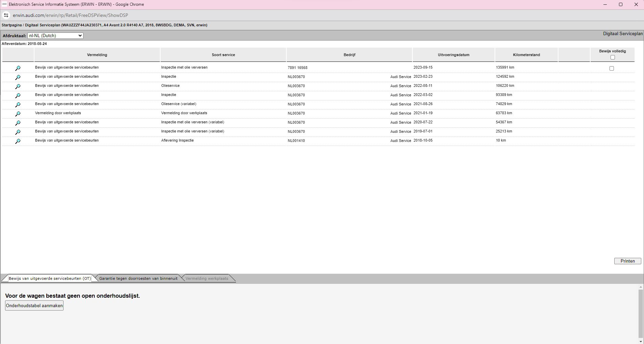
Task: Click the scrollbar down arrow in bottom panel
Action: point(641,342)
